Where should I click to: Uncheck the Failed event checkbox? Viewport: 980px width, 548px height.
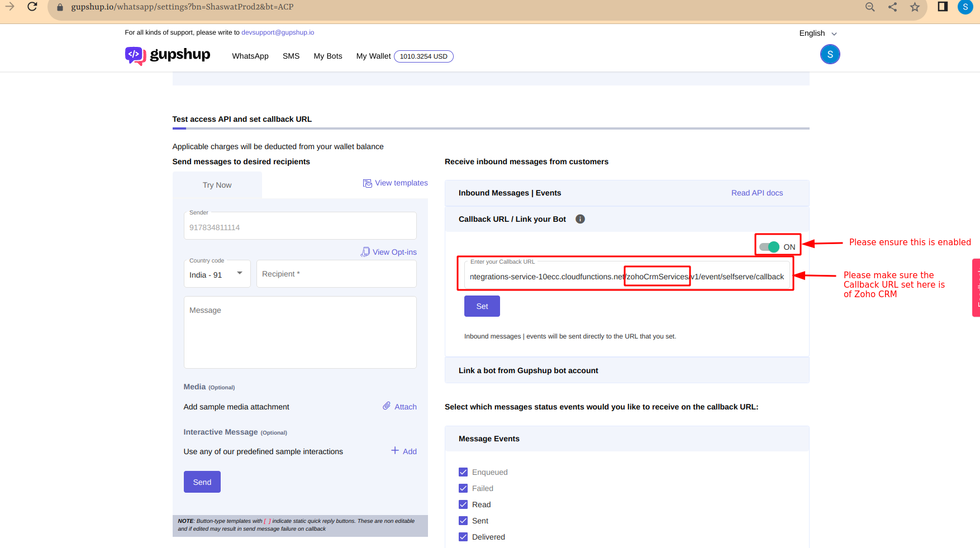463,488
